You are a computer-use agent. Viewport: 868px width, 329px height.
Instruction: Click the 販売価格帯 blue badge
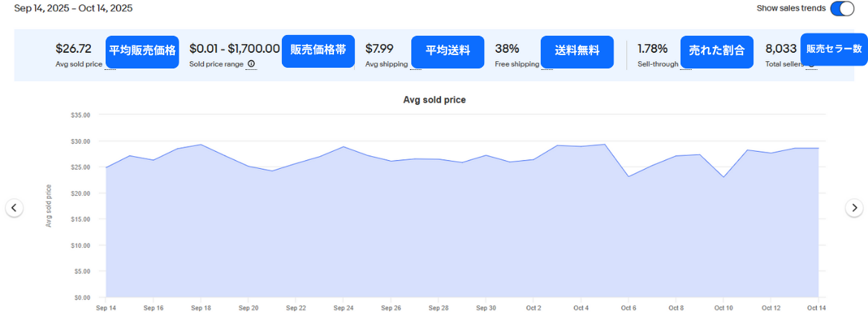tap(318, 51)
